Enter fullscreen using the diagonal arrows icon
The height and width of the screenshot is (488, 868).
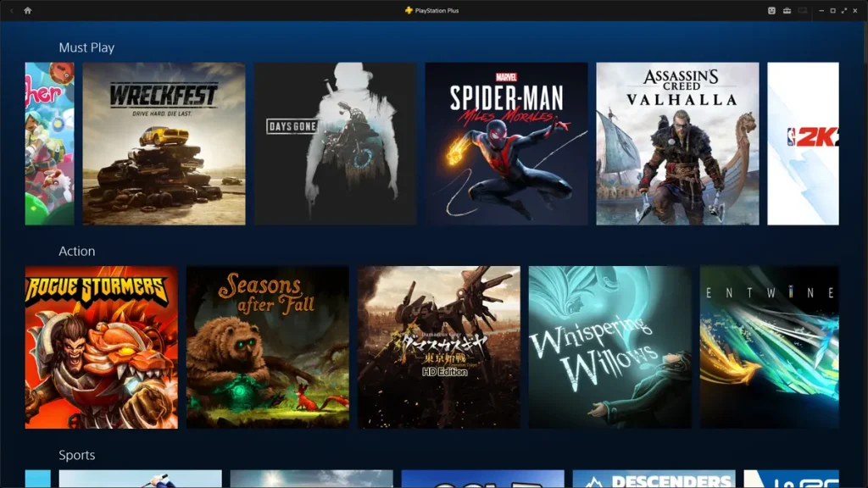point(844,10)
